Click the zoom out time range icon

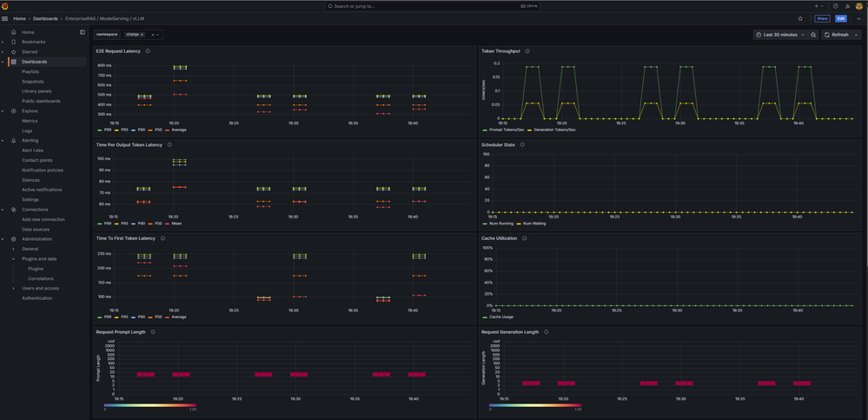(813, 35)
